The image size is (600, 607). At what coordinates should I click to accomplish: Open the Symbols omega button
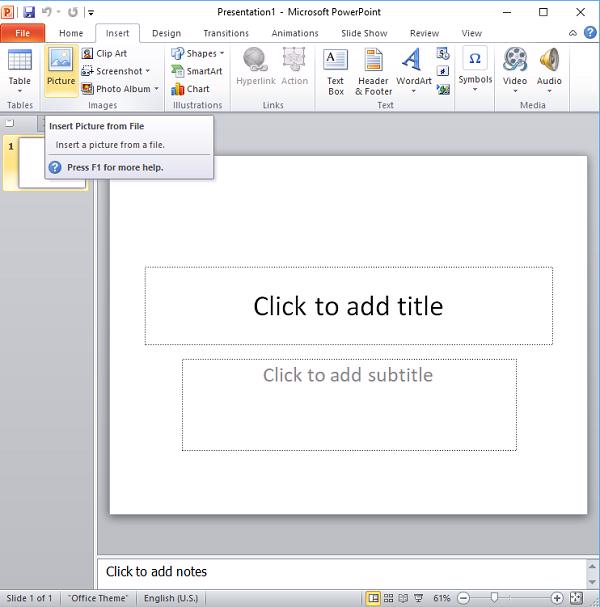(x=475, y=58)
